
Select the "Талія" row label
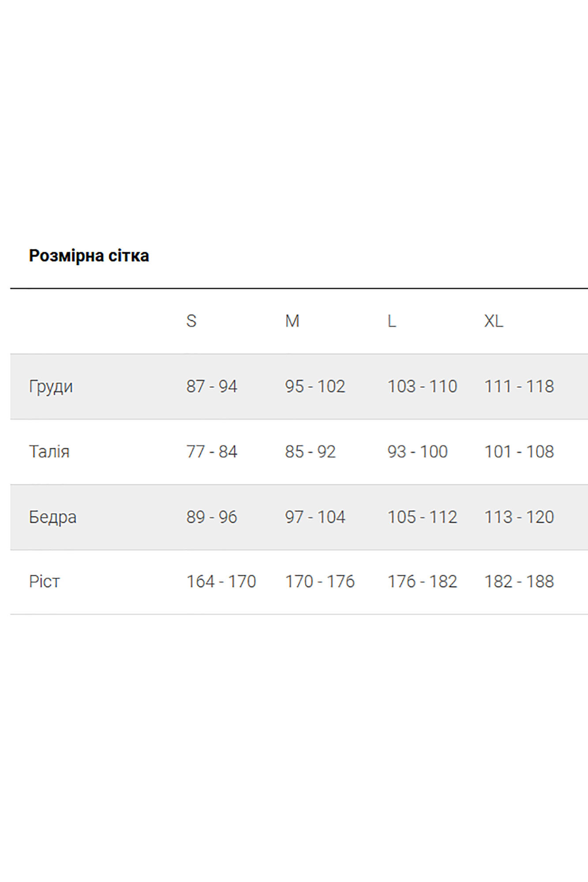coord(49,452)
